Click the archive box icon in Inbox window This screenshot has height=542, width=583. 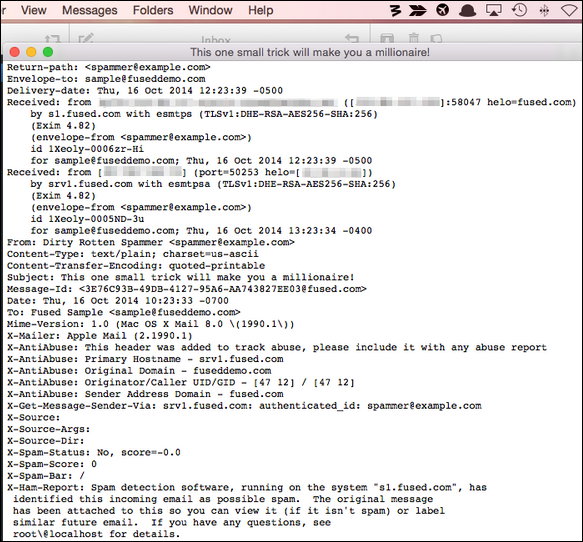[x=387, y=38]
